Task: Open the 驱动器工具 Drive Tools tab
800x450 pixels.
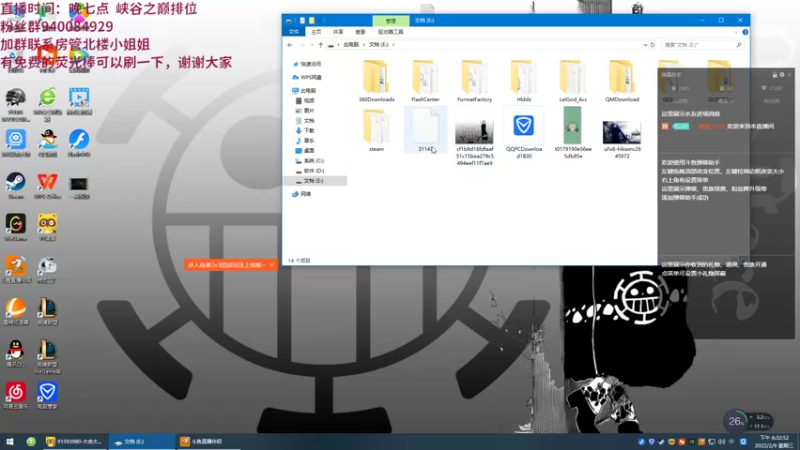Action: click(390, 32)
